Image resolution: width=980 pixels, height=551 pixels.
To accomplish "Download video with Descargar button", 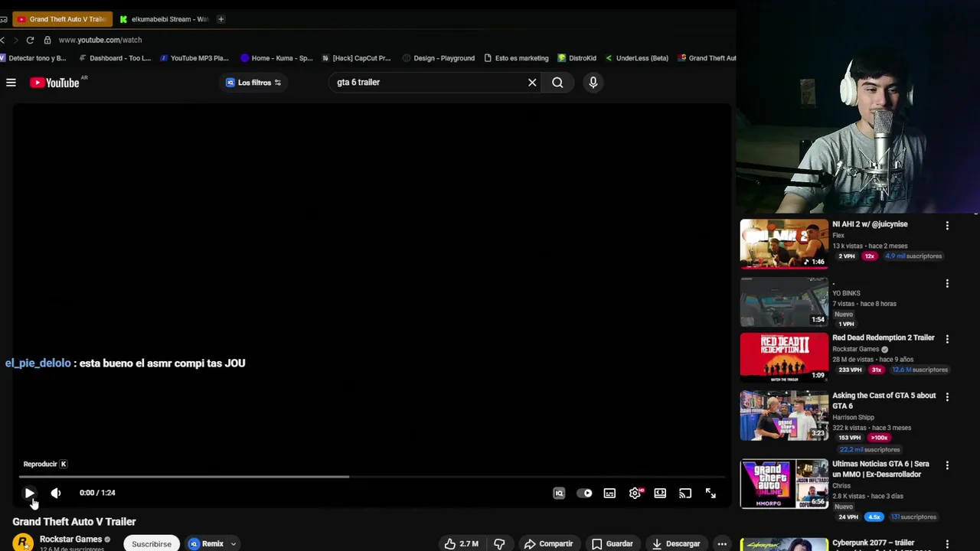I will pyautogui.click(x=676, y=543).
